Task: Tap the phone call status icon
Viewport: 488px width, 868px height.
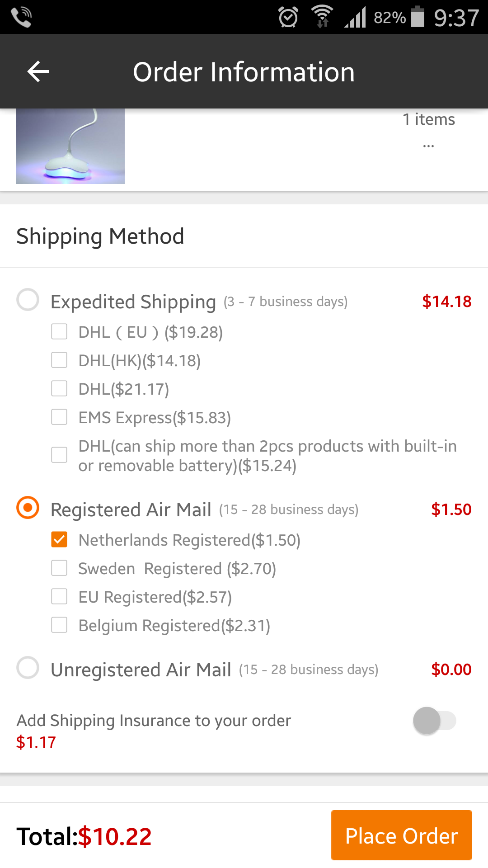Action: click(21, 17)
